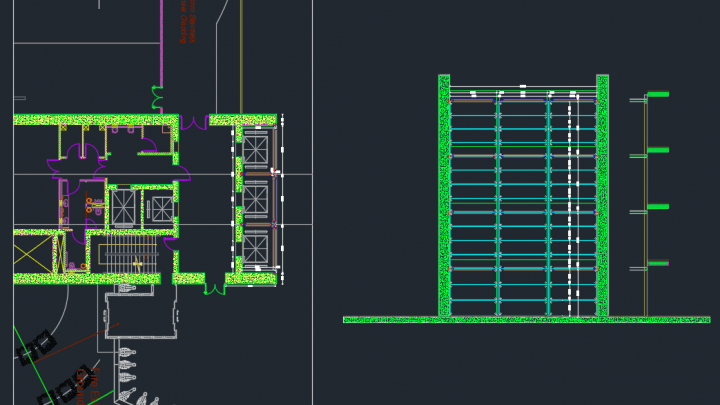Pick the middle lift car in the three-lift bank

point(255,199)
